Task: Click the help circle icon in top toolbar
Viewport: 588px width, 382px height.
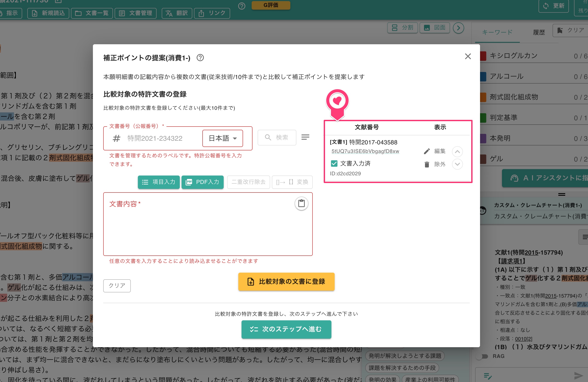Action: (242, 6)
